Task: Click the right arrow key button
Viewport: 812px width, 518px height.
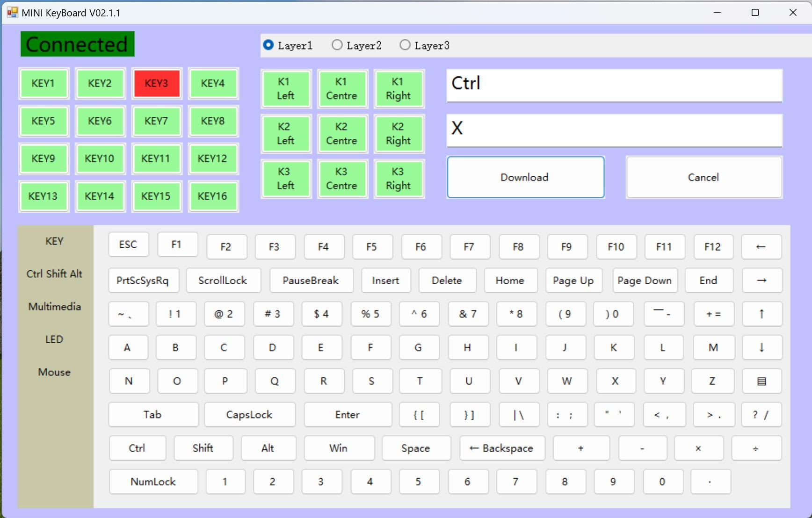Action: pyautogui.click(x=761, y=281)
